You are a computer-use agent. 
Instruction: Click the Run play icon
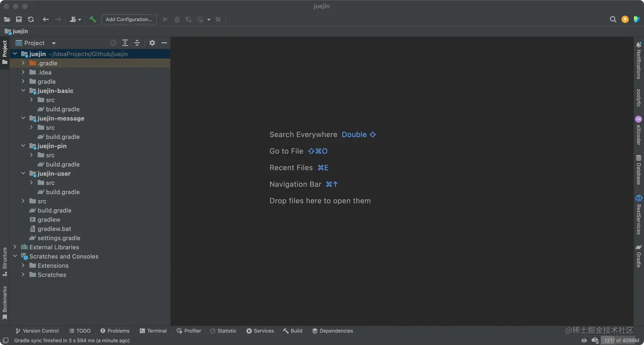pos(166,19)
